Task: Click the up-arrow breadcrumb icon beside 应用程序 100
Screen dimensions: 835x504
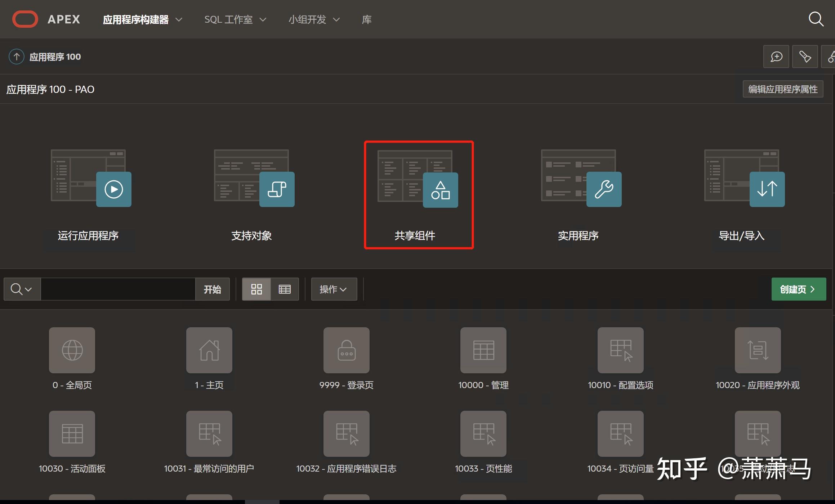Action: pos(16,56)
